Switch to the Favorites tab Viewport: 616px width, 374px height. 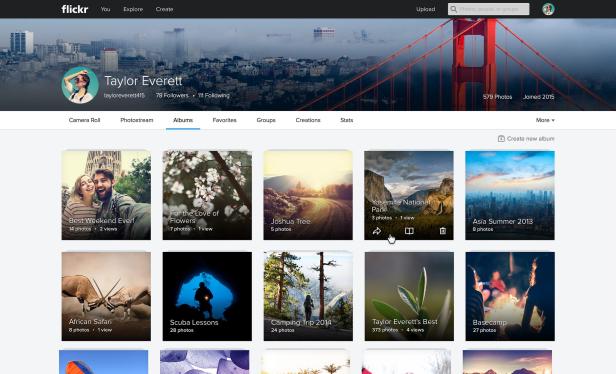pyautogui.click(x=224, y=120)
